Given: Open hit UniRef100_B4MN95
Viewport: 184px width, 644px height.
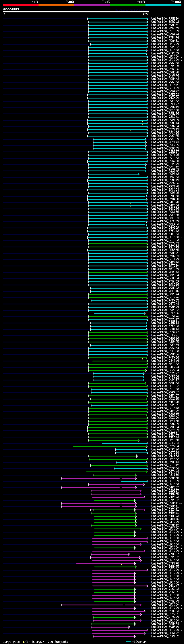Looking at the screenshot, I should pos(165,567).
